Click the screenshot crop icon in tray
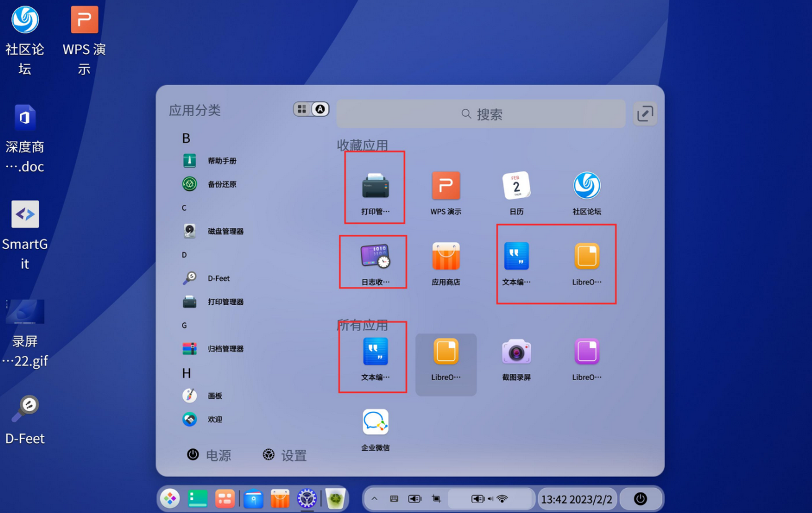The width and height of the screenshot is (812, 513). 436,499
